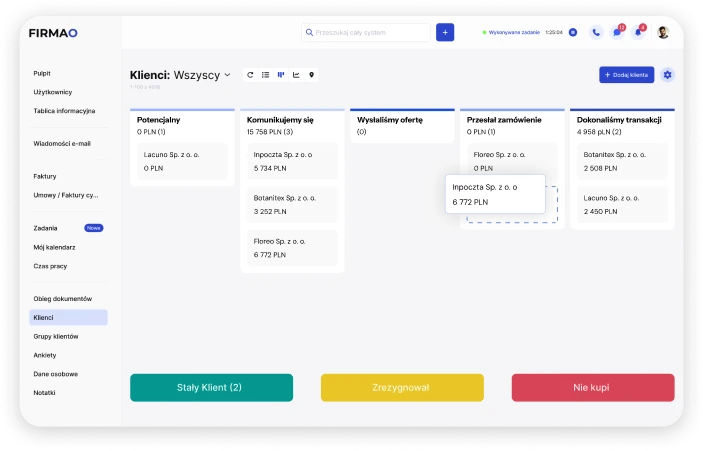Viewport: 703px width, 451px height.
Task: Open Pulpit in the sidebar
Action: pos(42,73)
